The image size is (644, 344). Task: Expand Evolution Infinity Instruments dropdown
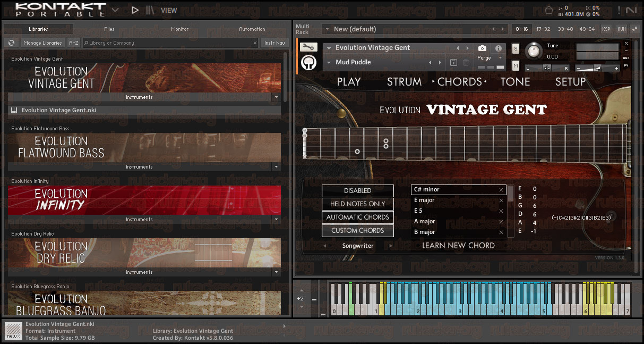(276, 220)
